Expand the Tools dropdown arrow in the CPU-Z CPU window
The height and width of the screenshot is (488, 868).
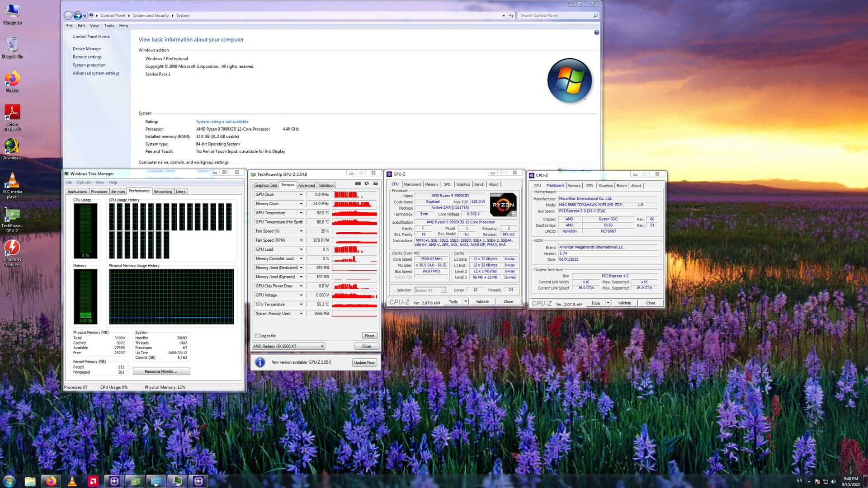coord(466,302)
